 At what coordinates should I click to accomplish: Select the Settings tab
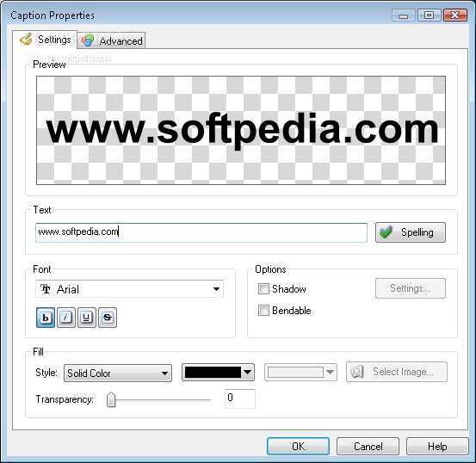[45, 40]
